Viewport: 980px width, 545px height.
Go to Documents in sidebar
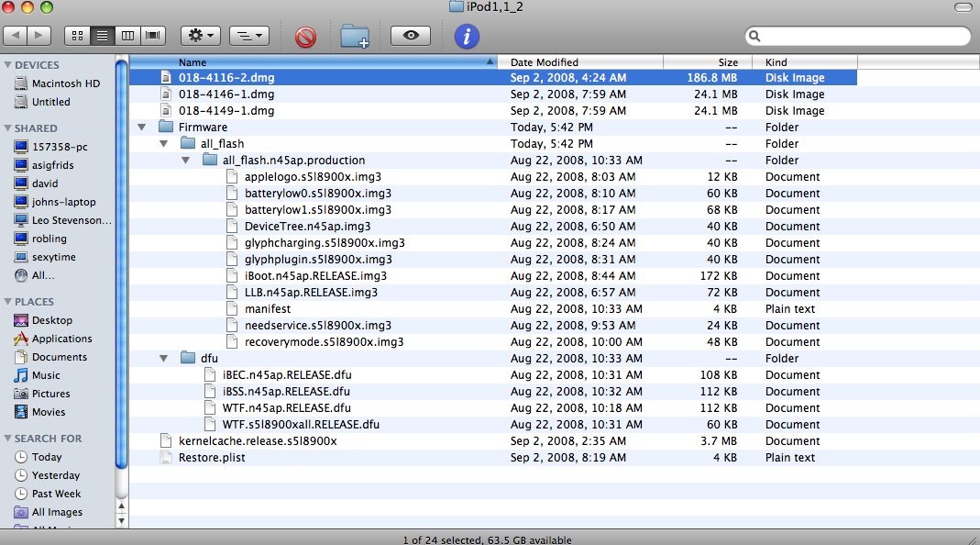(50, 357)
